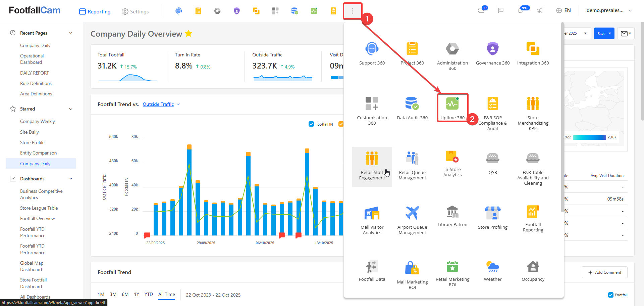Switch to the Reporting tab

[95, 11]
